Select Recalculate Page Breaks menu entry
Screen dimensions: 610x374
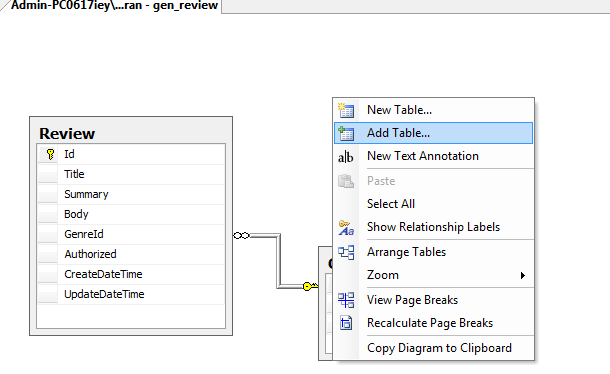pyautogui.click(x=433, y=323)
